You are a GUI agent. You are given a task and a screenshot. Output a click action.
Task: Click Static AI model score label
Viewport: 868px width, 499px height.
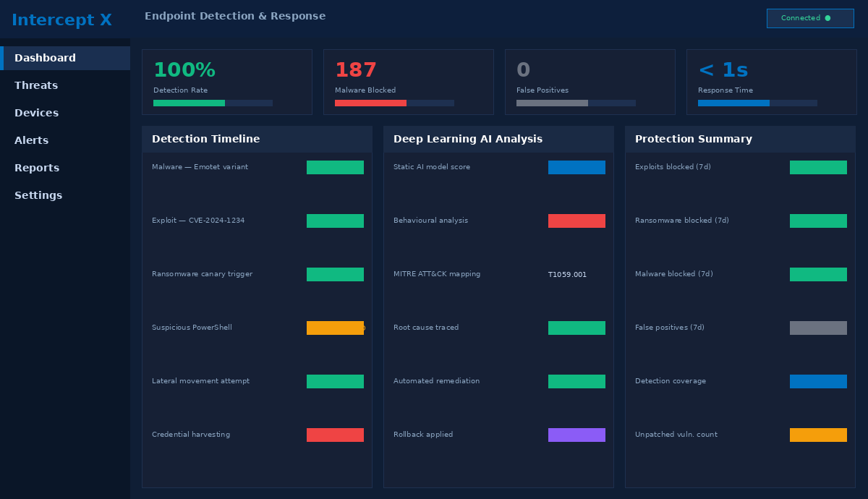[x=432, y=167]
